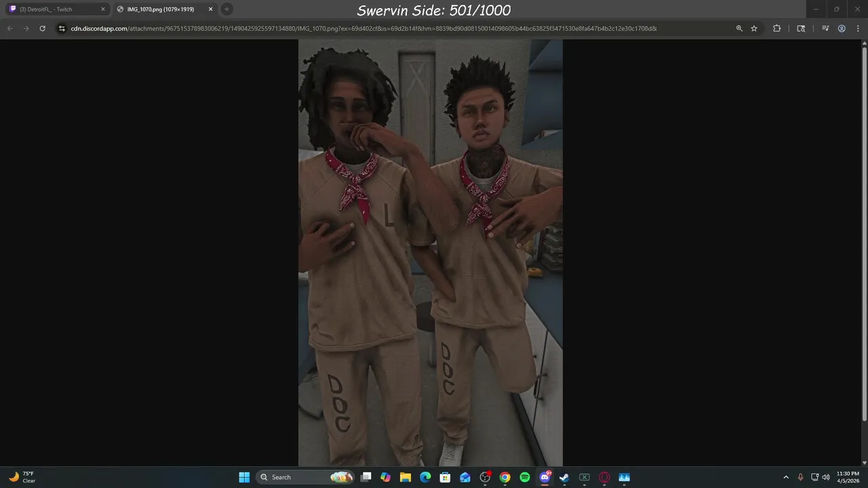This screenshot has width=868, height=488.
Task: Open the Windows Start menu
Action: [244, 477]
